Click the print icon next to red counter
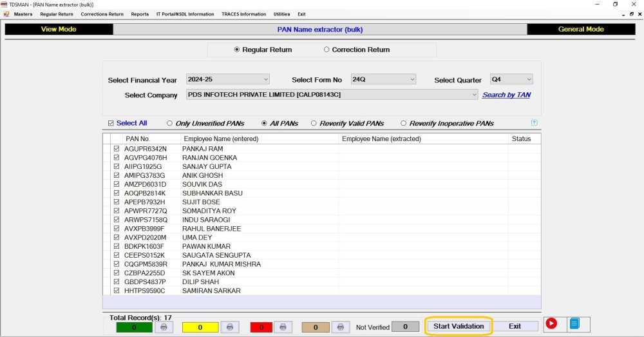The height and width of the screenshot is (337, 644). tap(283, 327)
